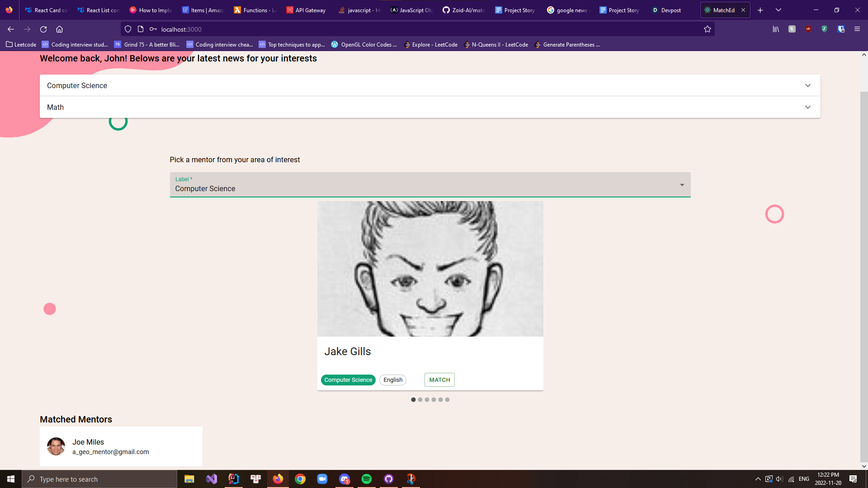Reload the current page
This screenshot has width=868, height=488.
pos(43,29)
